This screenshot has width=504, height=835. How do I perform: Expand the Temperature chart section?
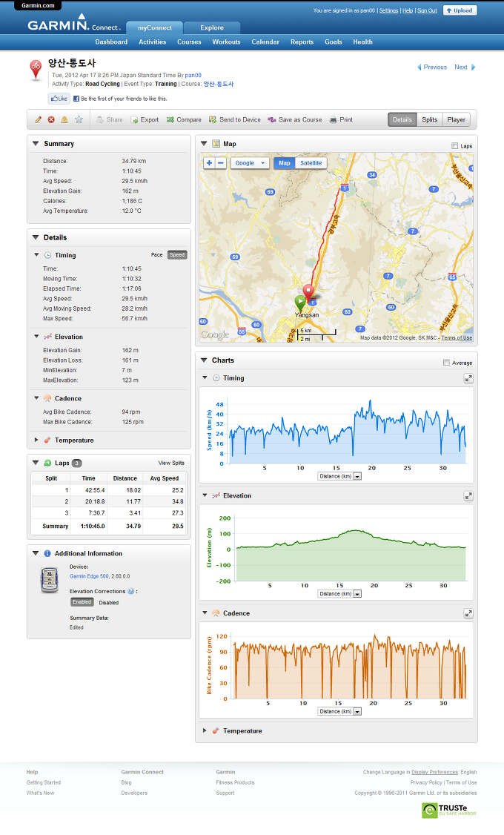(x=205, y=730)
